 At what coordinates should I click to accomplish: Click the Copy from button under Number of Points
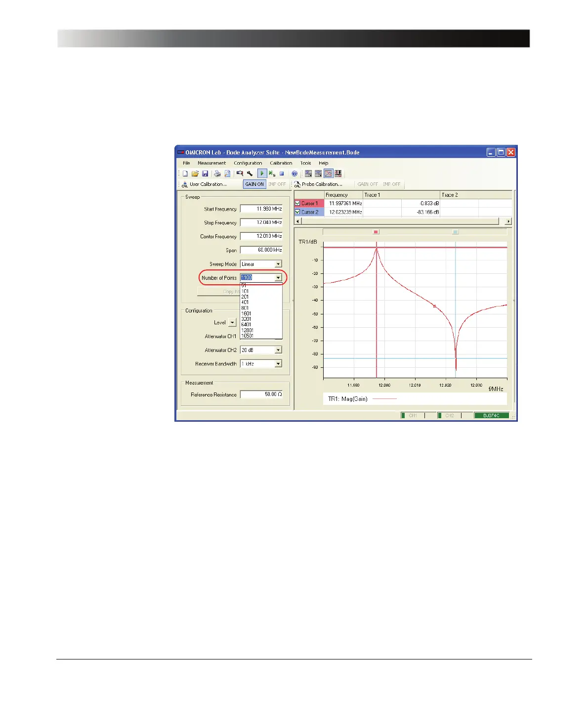pos(219,292)
